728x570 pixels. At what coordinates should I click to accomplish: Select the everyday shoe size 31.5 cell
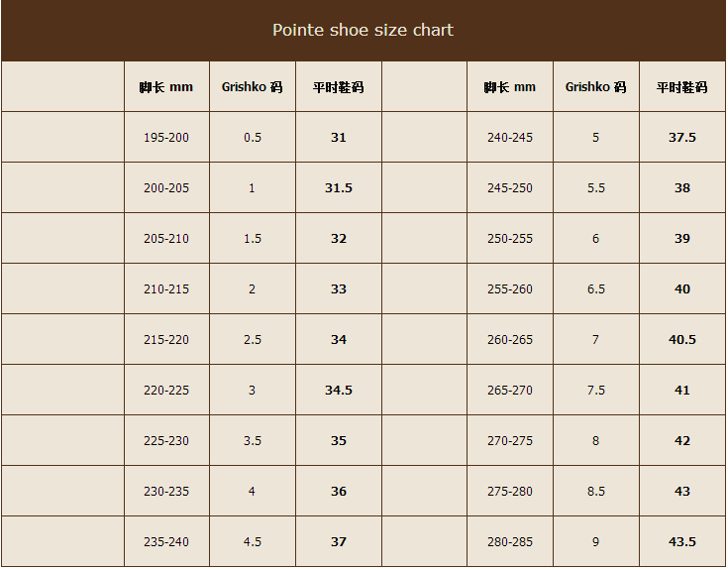[339, 188]
